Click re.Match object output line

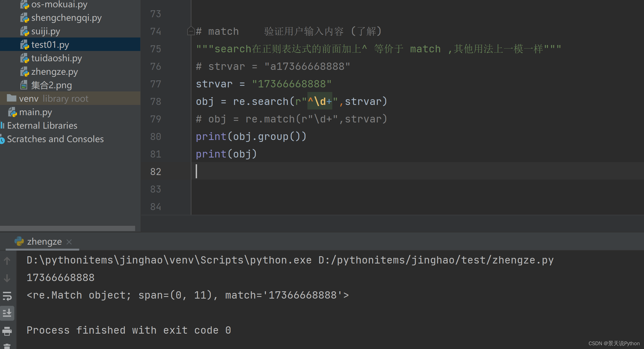[x=188, y=295]
